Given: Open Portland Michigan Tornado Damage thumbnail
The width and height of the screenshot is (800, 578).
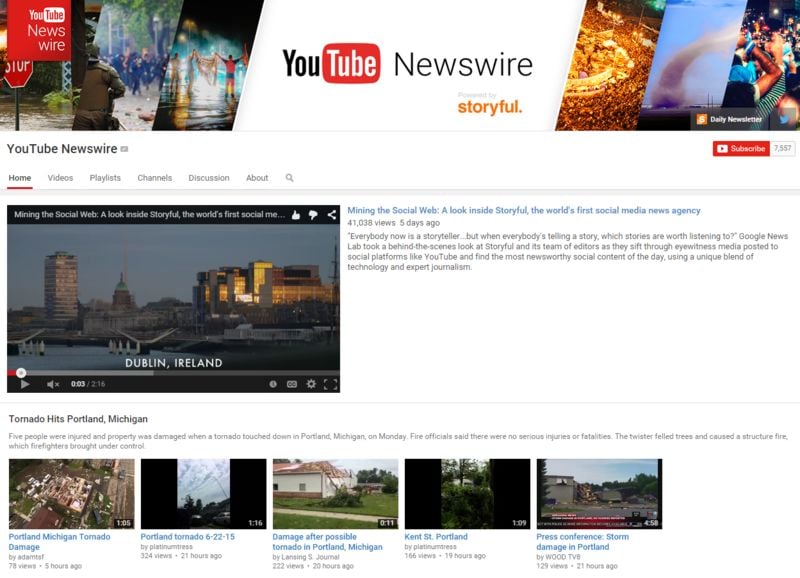Looking at the screenshot, I should coord(71,494).
